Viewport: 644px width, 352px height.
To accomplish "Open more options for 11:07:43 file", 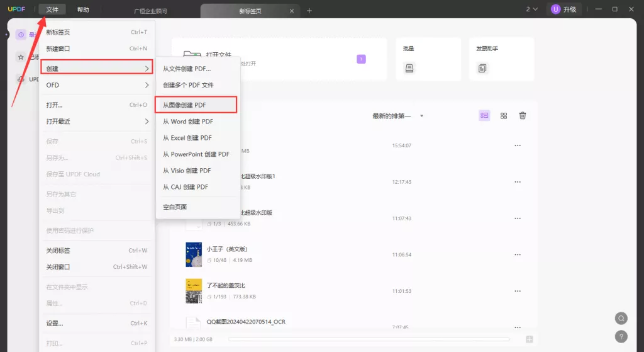I will coord(518,219).
